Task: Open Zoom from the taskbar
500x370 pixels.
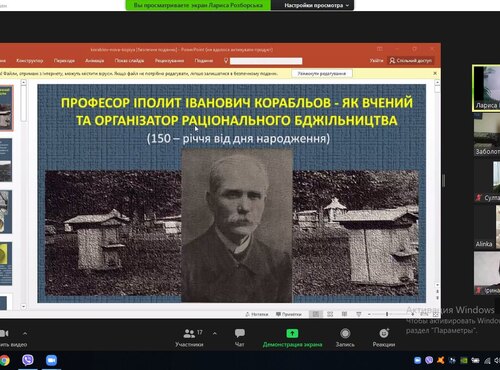Action: 51,360
